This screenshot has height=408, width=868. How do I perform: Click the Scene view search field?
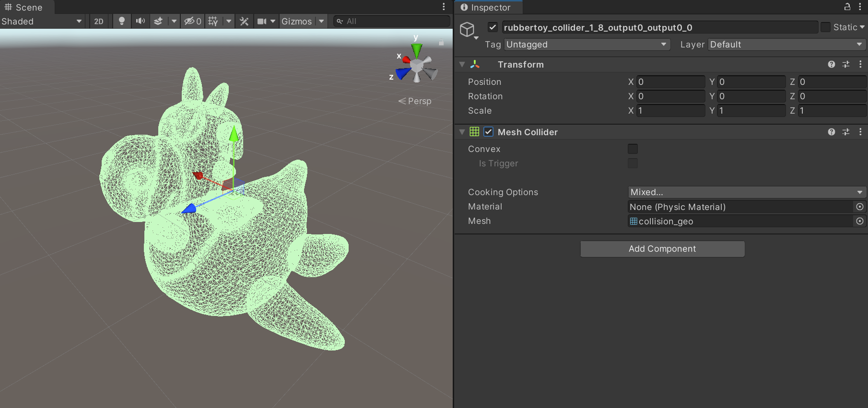click(392, 21)
